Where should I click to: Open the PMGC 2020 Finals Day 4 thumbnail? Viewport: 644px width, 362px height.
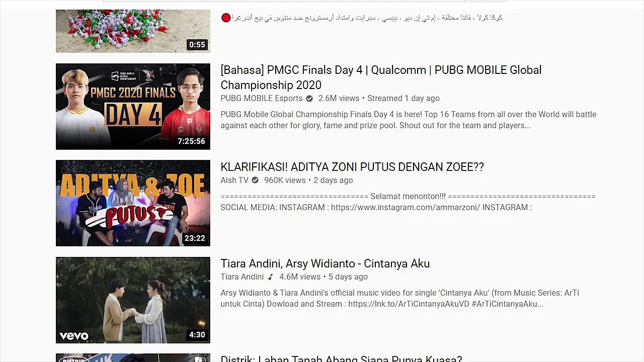(x=133, y=107)
